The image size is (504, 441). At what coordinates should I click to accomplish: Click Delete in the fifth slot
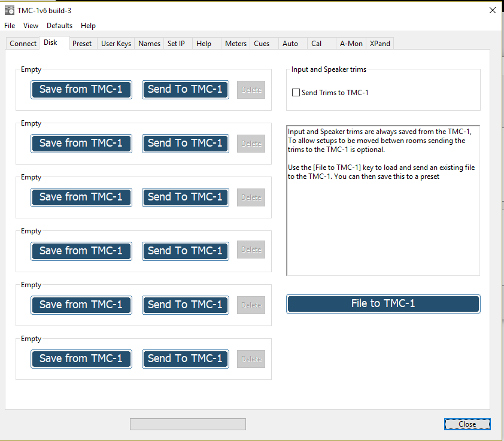pyautogui.click(x=251, y=305)
